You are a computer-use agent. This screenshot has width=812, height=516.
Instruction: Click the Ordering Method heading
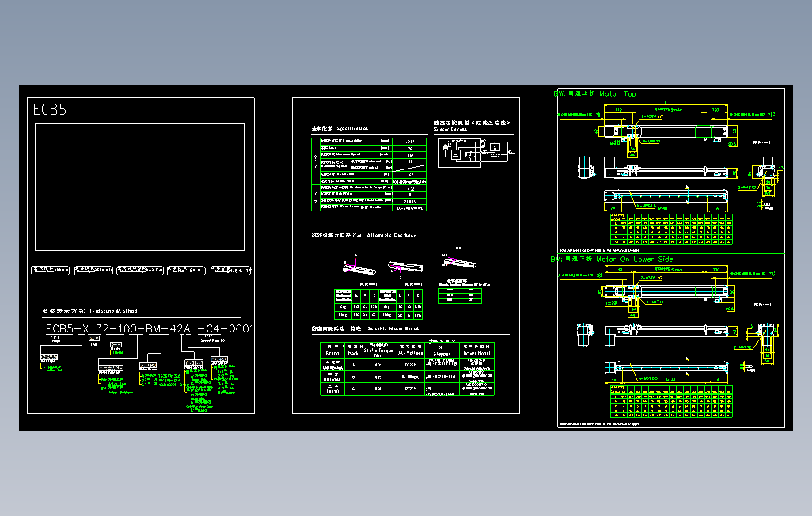click(x=113, y=311)
